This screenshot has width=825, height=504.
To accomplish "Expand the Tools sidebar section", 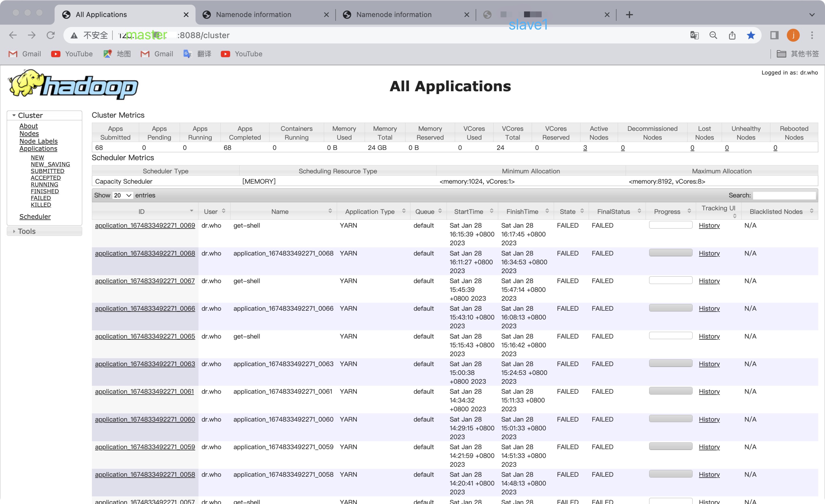I will tap(44, 231).
